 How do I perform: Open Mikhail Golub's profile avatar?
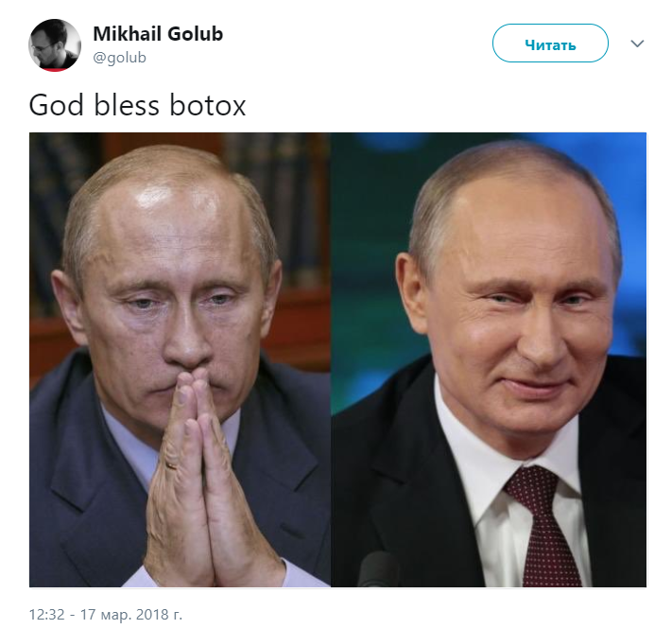55,45
